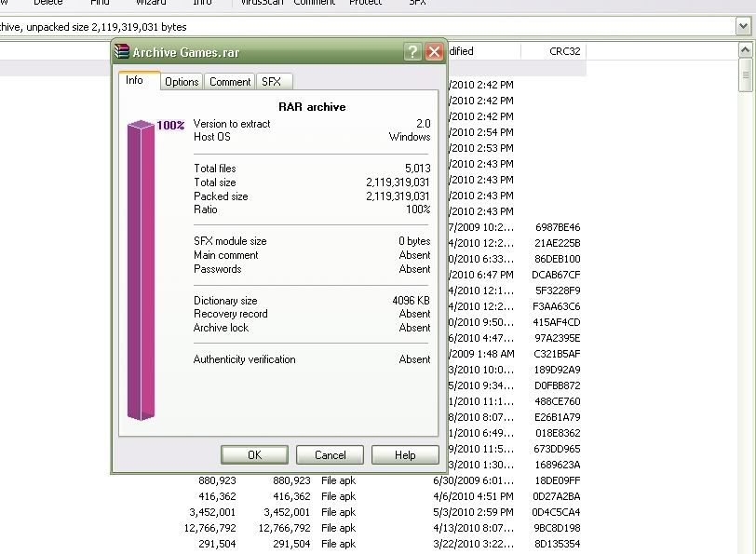Select the row with CRC32 C321B5AF

(517, 354)
